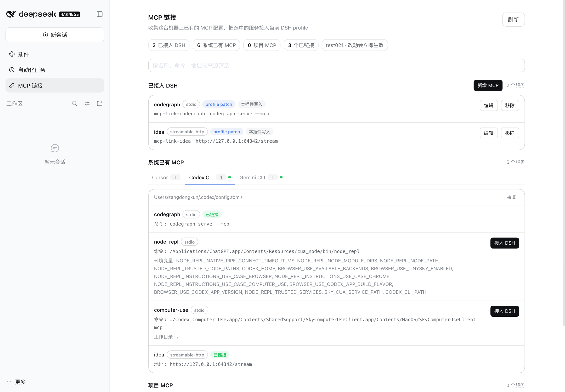
Task: Start a 新会话 new conversation
Action: 55,35
